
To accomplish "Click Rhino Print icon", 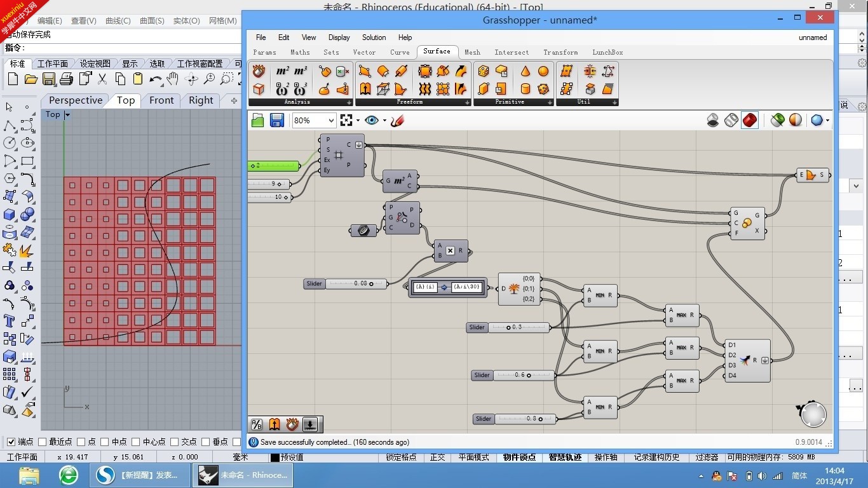I will [66, 79].
